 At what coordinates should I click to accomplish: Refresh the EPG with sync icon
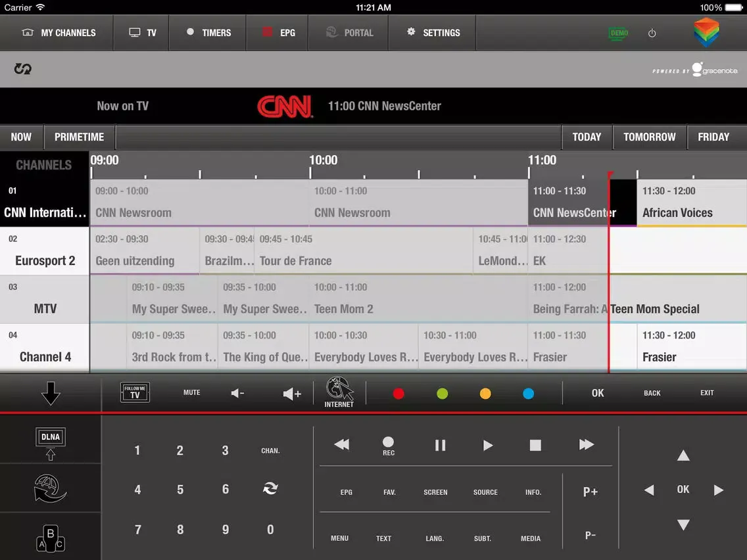click(x=22, y=68)
